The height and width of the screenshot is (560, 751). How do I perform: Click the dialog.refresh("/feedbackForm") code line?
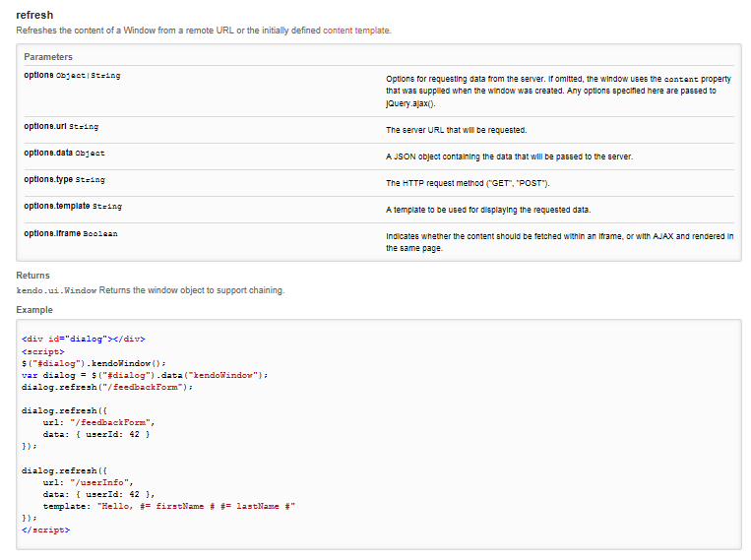click(x=106, y=387)
